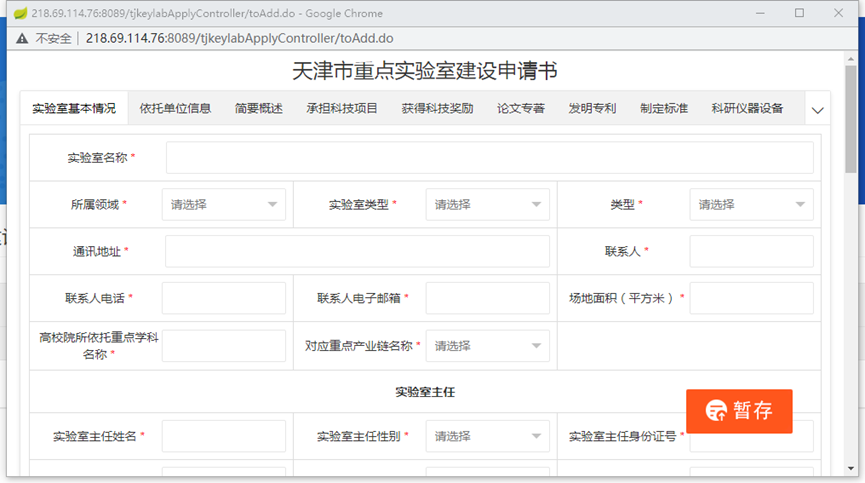Click the page's vertical scrollbar thumb
This screenshot has height=483, width=865.
[851, 120]
